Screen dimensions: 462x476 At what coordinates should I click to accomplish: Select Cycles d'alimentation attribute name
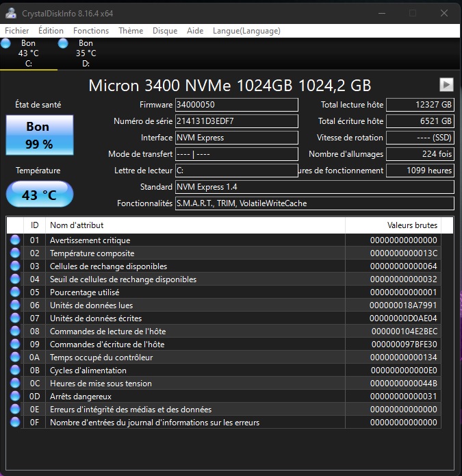coord(88,371)
